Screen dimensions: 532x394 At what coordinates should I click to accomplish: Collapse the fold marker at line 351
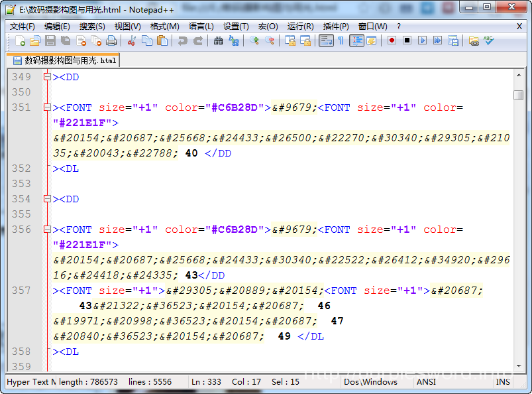47,107
